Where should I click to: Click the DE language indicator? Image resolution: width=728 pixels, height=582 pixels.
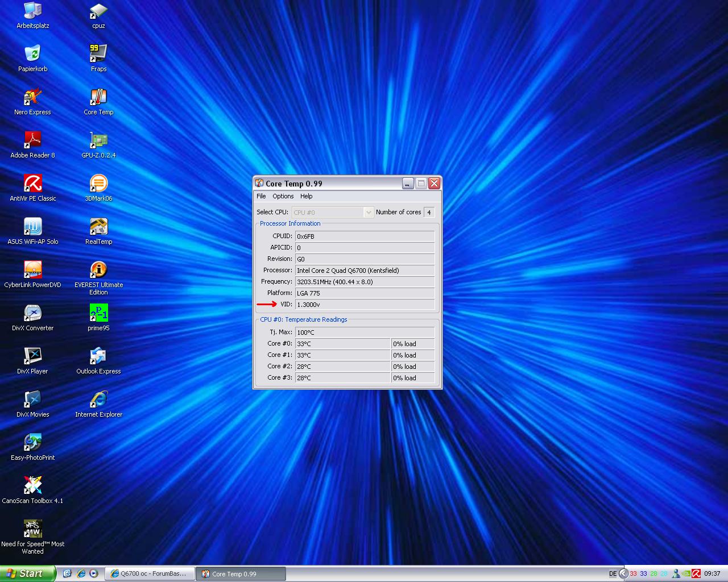click(613, 574)
